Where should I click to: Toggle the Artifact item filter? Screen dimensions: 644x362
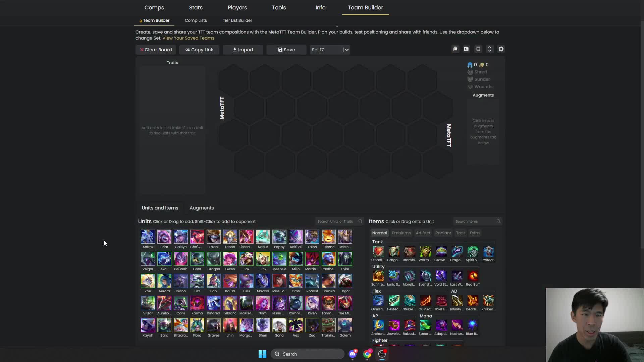point(423,233)
